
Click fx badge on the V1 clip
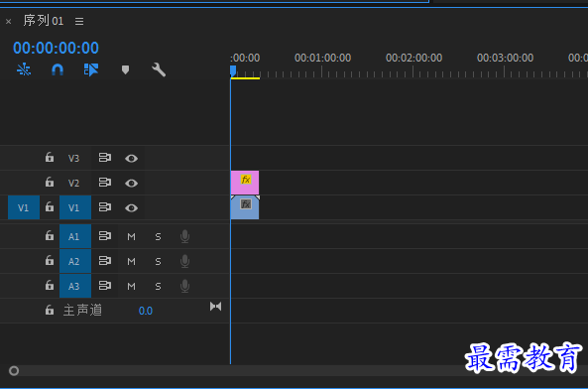(246, 204)
